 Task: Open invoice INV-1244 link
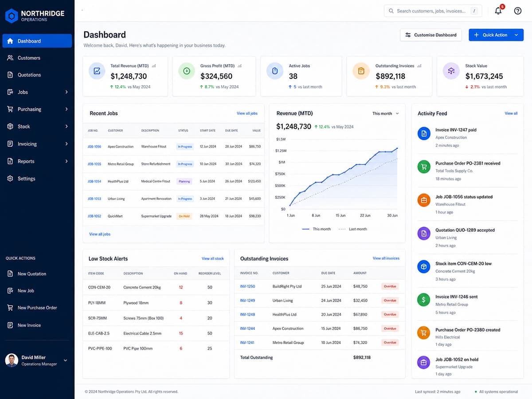pos(247,329)
